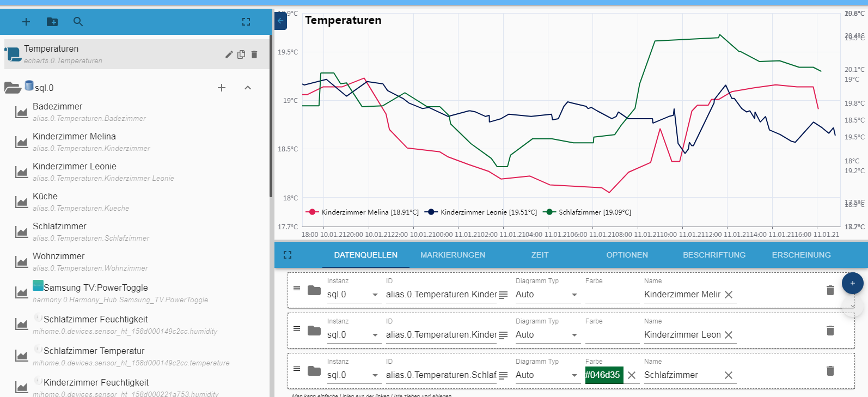Select Schlafzimmer data point in list
Image resolution: width=868 pixels, height=397 pixels.
[136, 231]
